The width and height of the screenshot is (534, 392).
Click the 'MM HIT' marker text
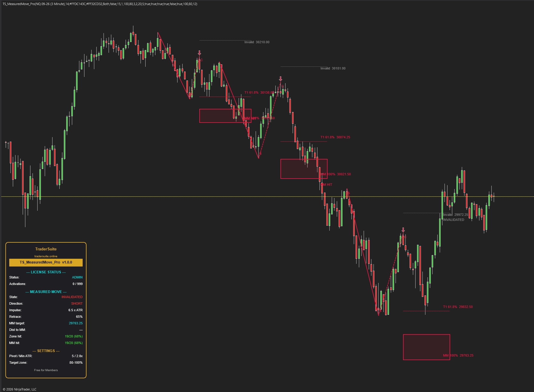tap(326, 185)
